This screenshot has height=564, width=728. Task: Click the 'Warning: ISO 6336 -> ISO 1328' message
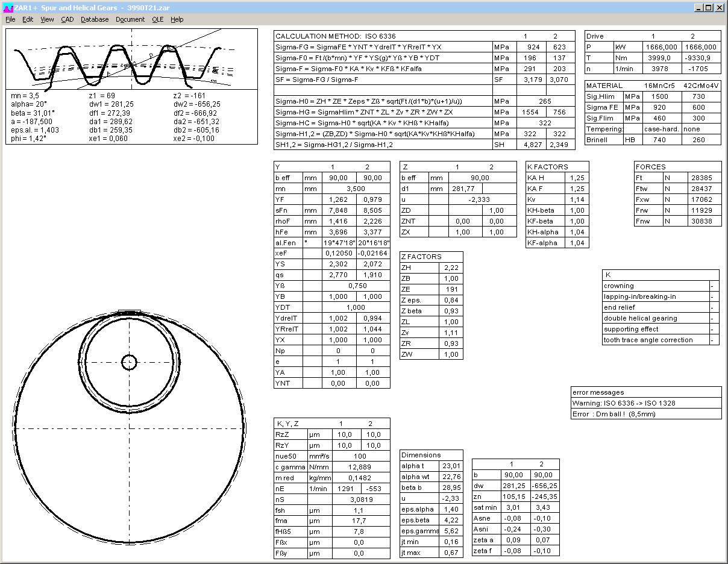click(623, 403)
